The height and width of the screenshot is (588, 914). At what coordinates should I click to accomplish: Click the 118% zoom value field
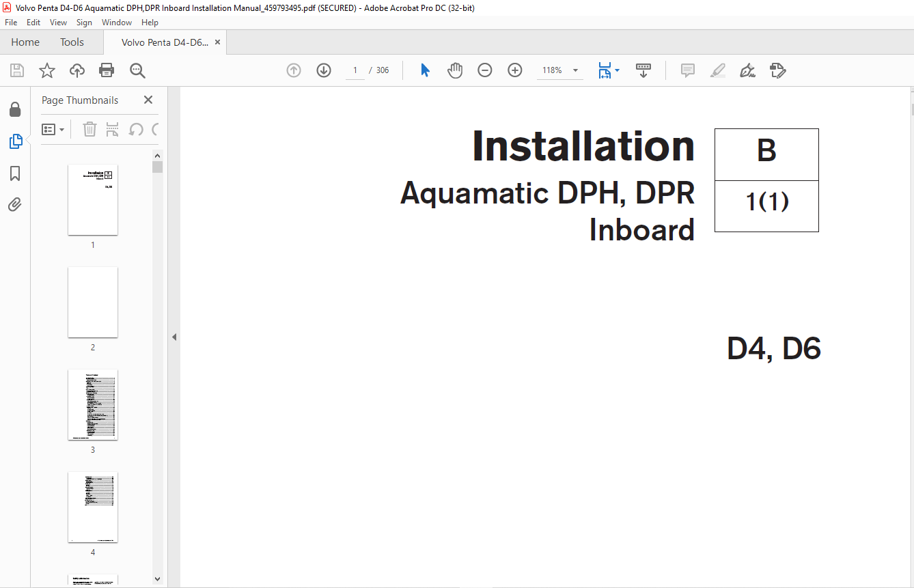552,70
